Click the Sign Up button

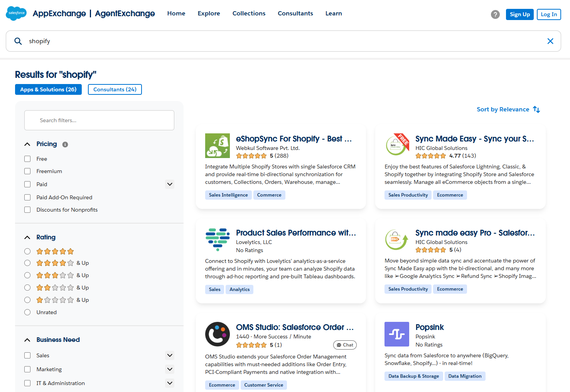click(x=519, y=14)
